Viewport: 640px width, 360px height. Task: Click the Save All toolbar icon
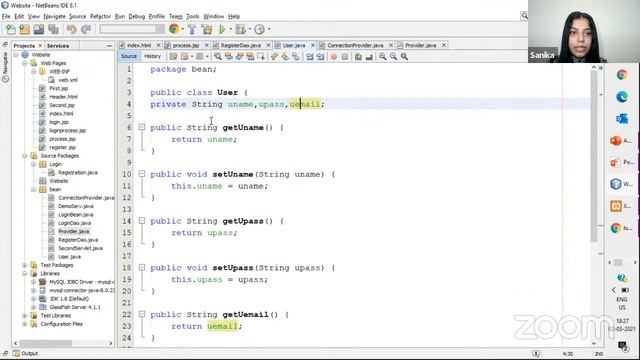[53, 29]
